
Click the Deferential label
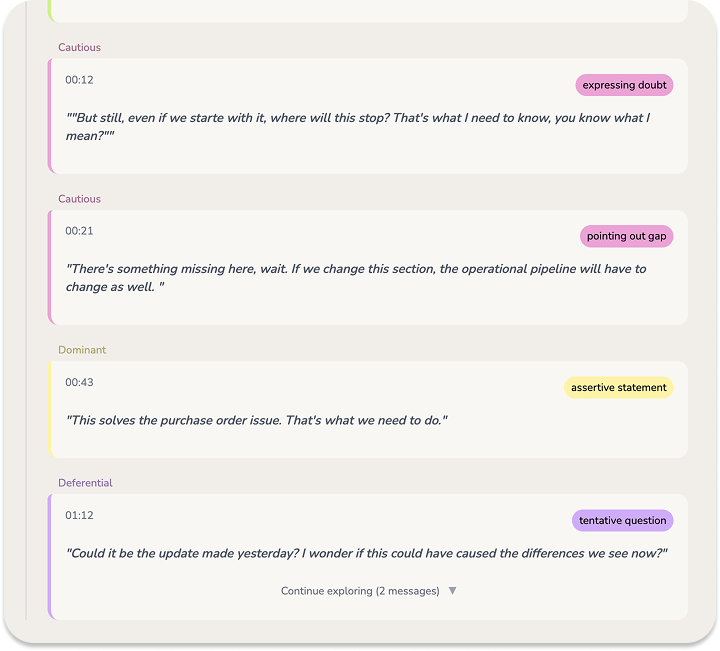pyautogui.click(x=85, y=483)
